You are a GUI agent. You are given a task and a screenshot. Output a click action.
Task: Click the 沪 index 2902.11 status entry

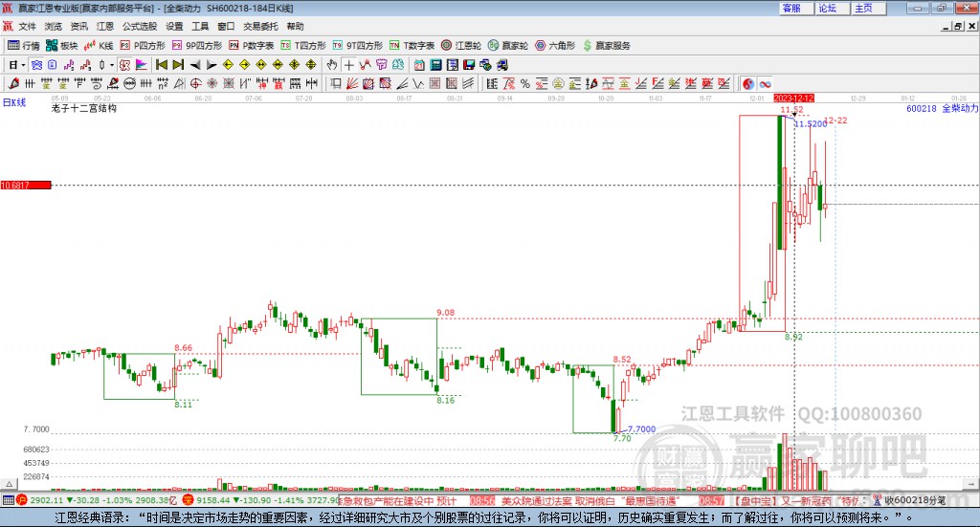(x=97, y=500)
